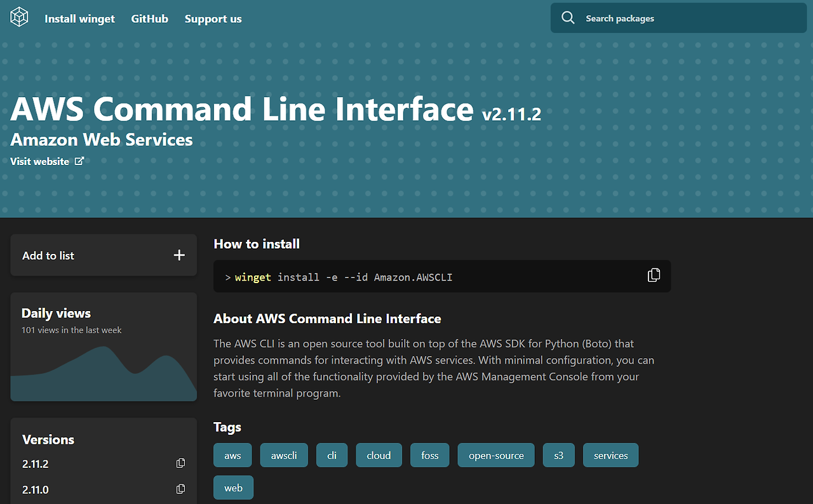The height and width of the screenshot is (504, 813).
Task: Click the plus icon in Add to list
Action: pyautogui.click(x=179, y=255)
